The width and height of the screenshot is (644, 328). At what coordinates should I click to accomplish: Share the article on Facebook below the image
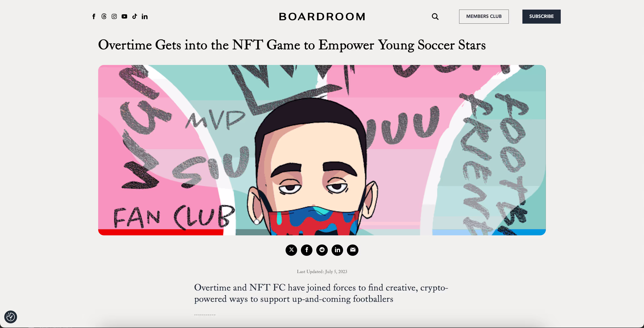[307, 250]
